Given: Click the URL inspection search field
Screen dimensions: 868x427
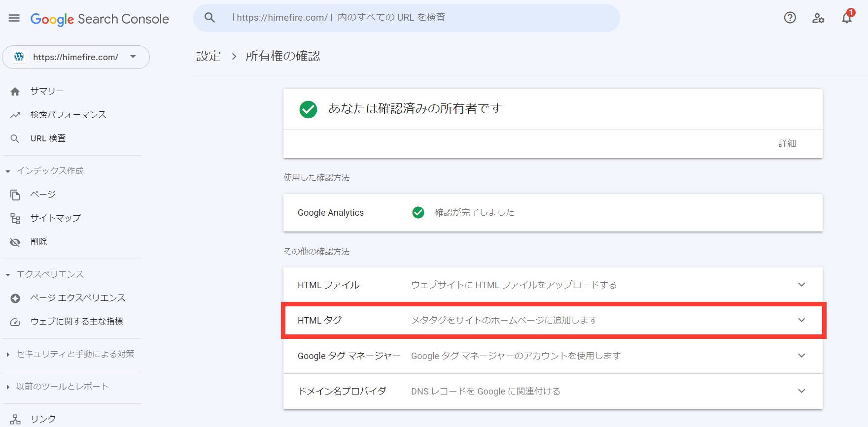Looking at the screenshot, I should [x=407, y=18].
